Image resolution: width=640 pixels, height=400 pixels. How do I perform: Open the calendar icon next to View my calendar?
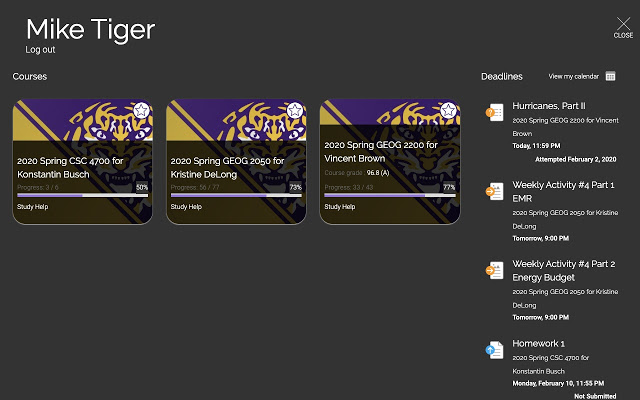[610, 76]
